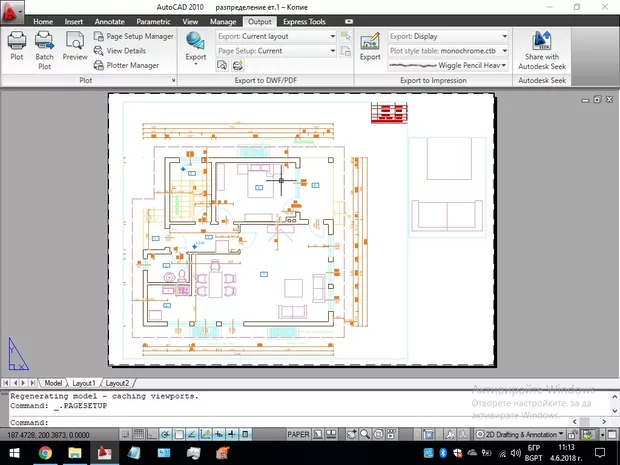Click the AutoCAD application menu logo
This screenshot has height=465, width=620.
pos(13,9)
